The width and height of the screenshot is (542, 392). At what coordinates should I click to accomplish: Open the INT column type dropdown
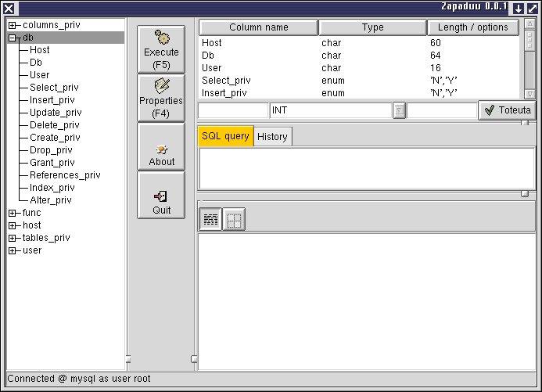coord(399,110)
